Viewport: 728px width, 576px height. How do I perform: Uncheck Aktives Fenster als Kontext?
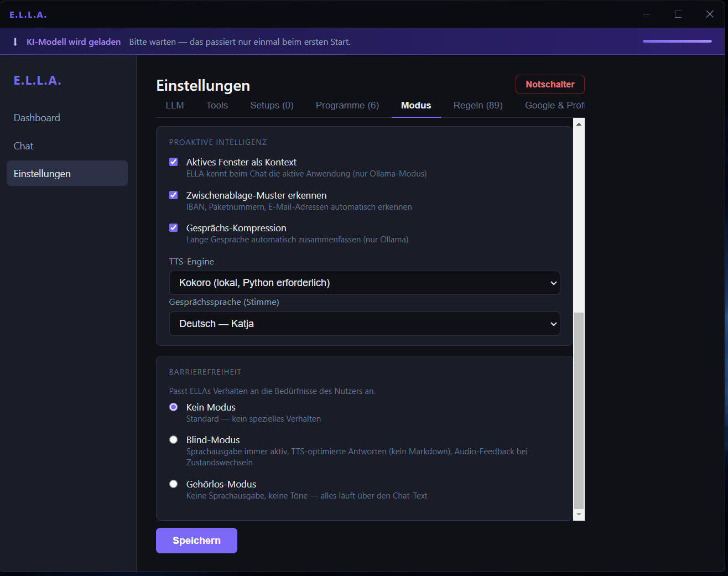coord(174,162)
